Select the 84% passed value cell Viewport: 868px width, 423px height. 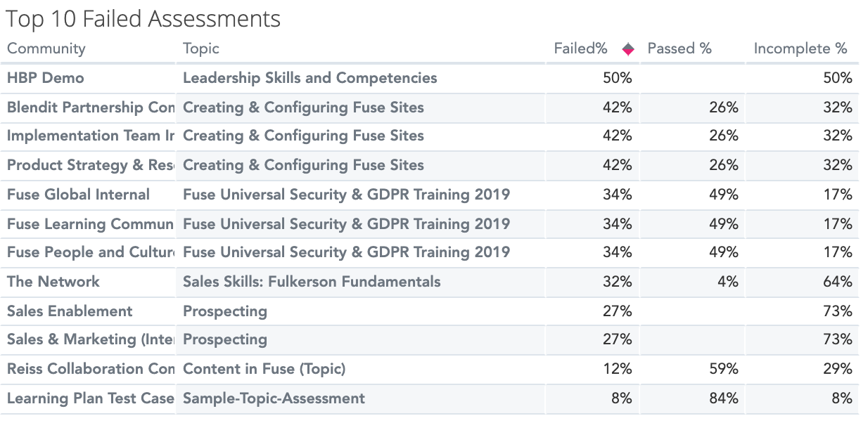click(724, 398)
